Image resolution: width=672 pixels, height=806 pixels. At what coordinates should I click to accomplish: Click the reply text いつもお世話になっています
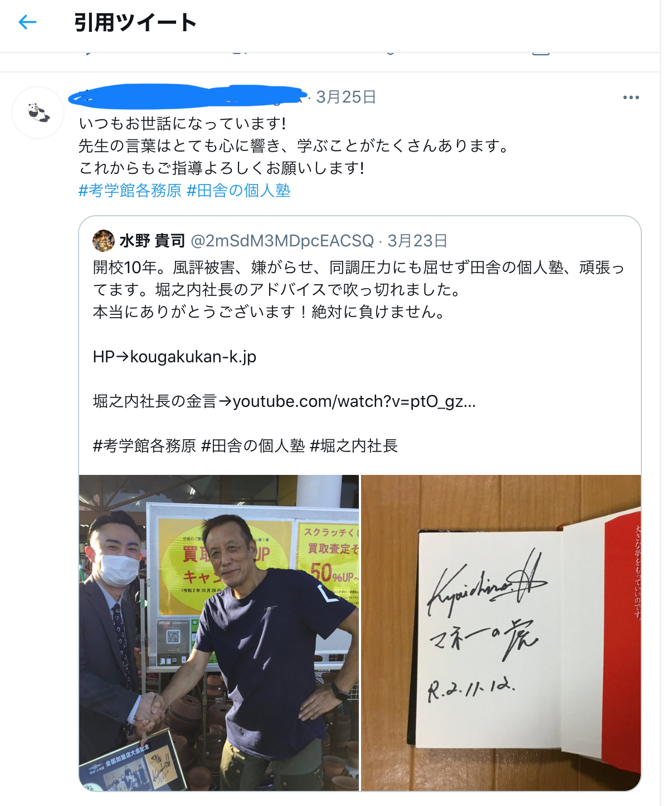pos(183,123)
